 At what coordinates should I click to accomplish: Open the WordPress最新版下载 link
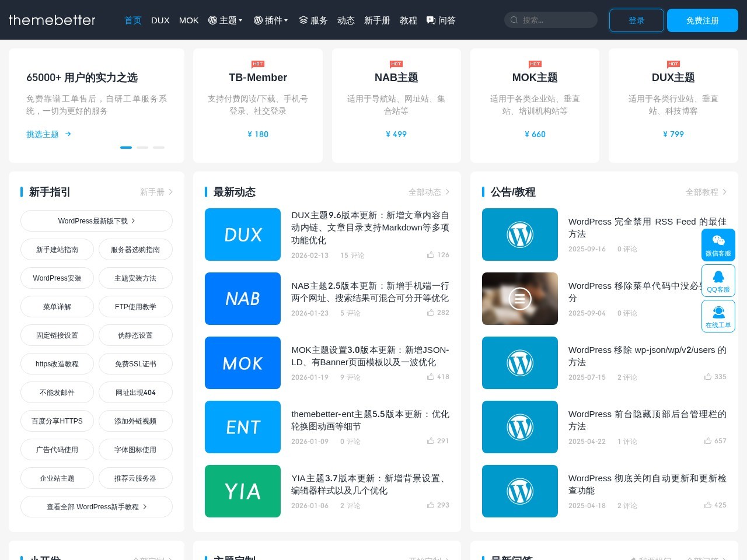[x=96, y=221]
